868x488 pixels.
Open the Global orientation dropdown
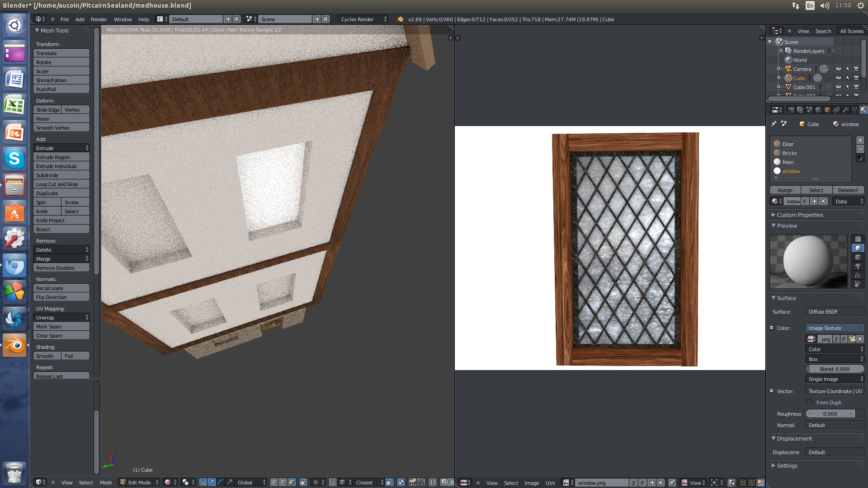[x=251, y=482]
